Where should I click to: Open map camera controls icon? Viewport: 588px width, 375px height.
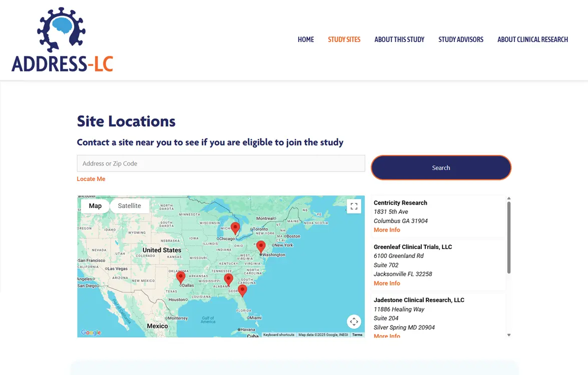354,321
